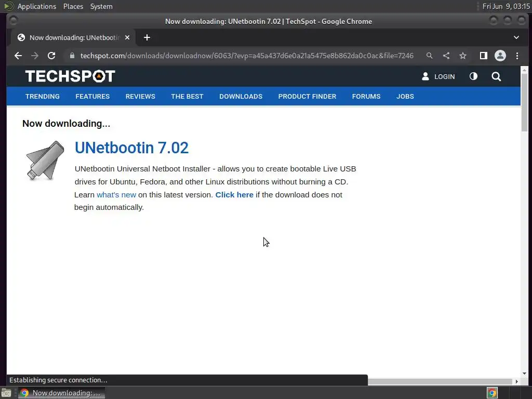
Task: Open the TechSpot site search icon
Action: tap(496, 77)
